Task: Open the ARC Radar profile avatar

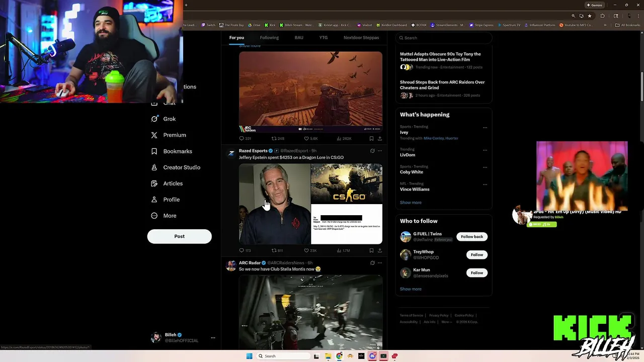Action: click(x=231, y=265)
